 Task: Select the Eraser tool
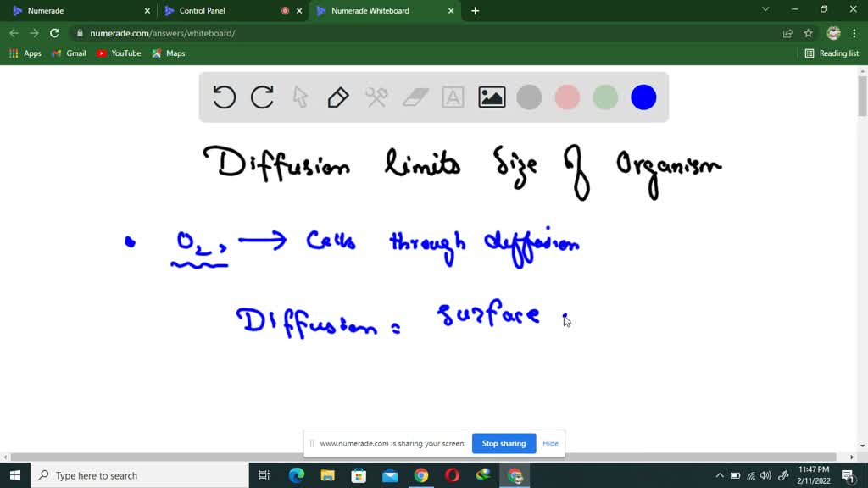pyautogui.click(x=415, y=97)
